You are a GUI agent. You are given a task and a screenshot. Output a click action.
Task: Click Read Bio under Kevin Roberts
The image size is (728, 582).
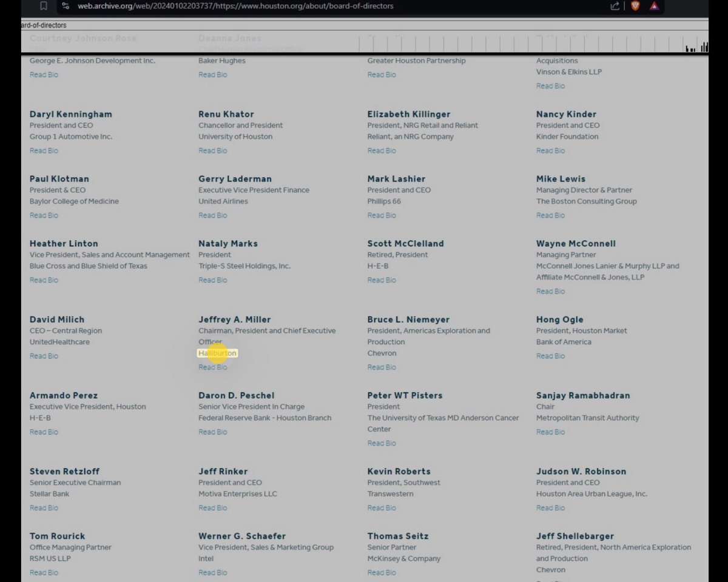(x=382, y=508)
